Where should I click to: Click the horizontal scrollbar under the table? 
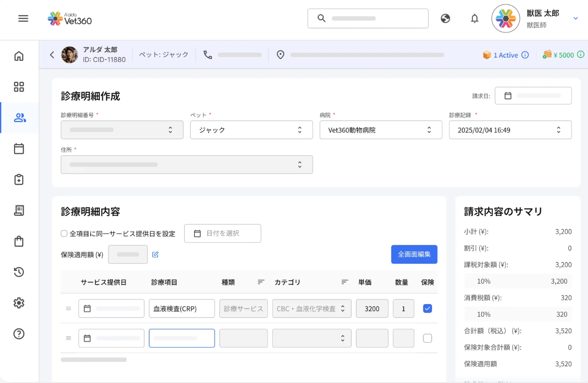pyautogui.click(x=94, y=360)
